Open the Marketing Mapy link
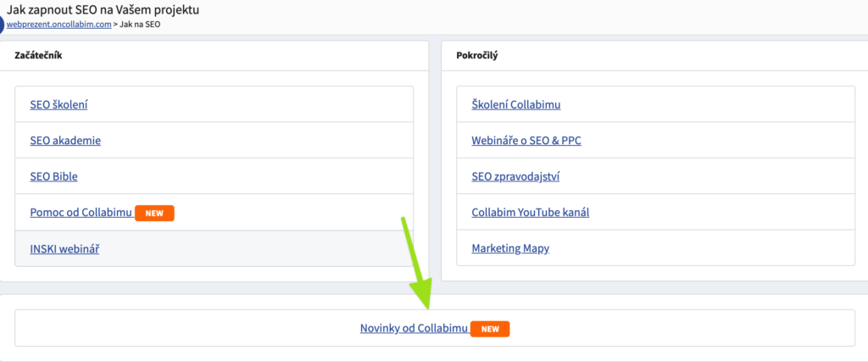 [x=510, y=248]
